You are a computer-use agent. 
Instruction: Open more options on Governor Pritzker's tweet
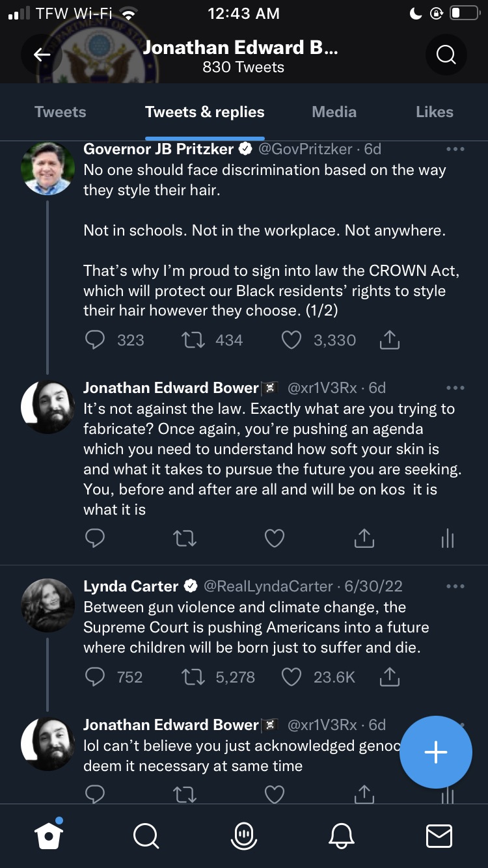click(x=455, y=150)
